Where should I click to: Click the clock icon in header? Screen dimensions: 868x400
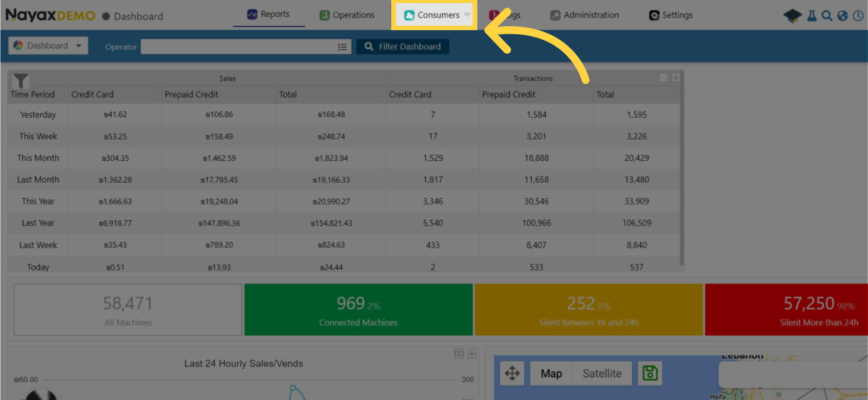858,16
